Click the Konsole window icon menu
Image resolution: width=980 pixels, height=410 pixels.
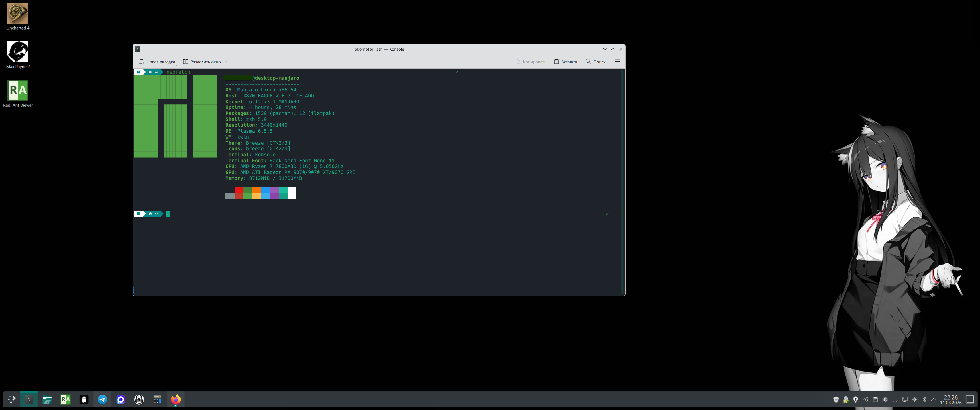(x=138, y=49)
